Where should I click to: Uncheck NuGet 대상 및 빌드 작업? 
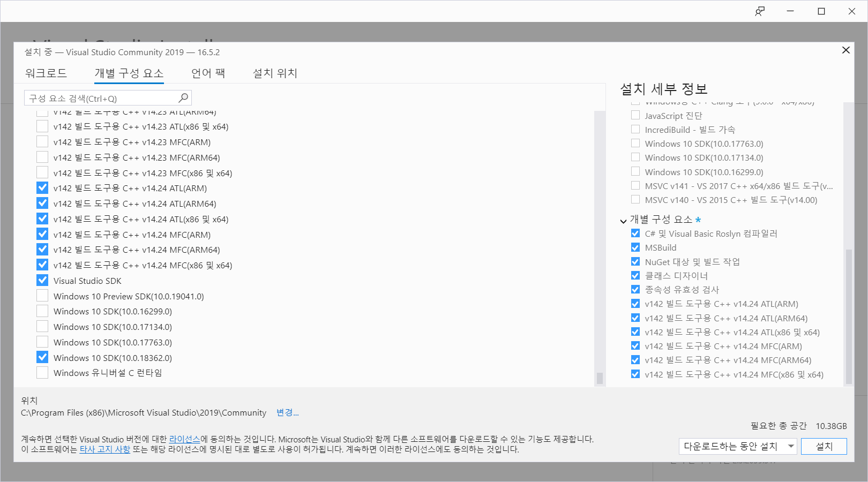(635, 261)
